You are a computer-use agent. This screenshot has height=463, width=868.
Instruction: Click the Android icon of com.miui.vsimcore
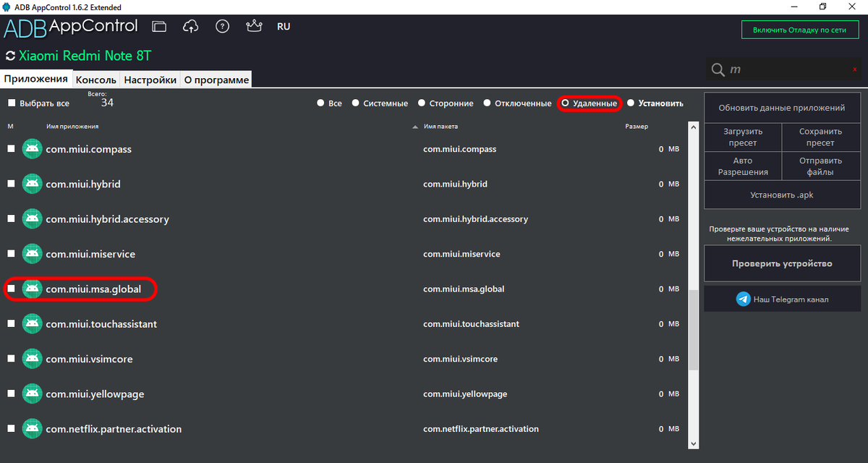32,359
